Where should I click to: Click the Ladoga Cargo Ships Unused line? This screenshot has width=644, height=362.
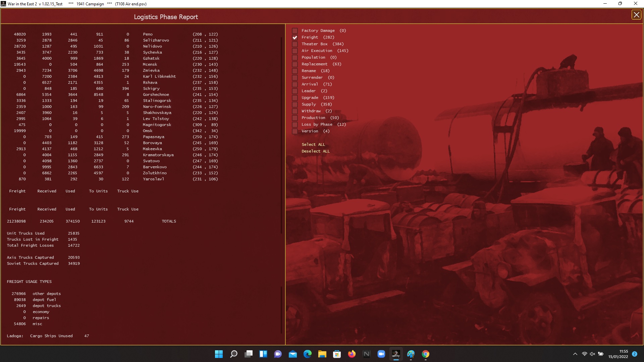click(x=48, y=336)
